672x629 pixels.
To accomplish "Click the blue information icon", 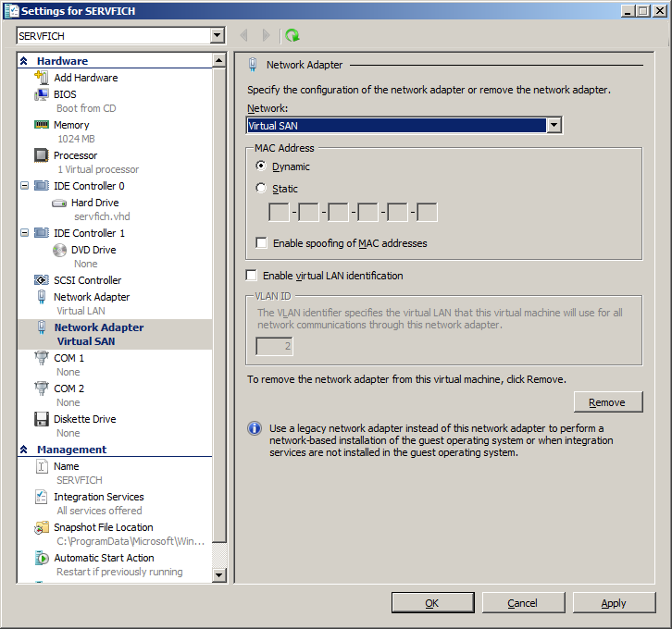I will pyautogui.click(x=255, y=428).
